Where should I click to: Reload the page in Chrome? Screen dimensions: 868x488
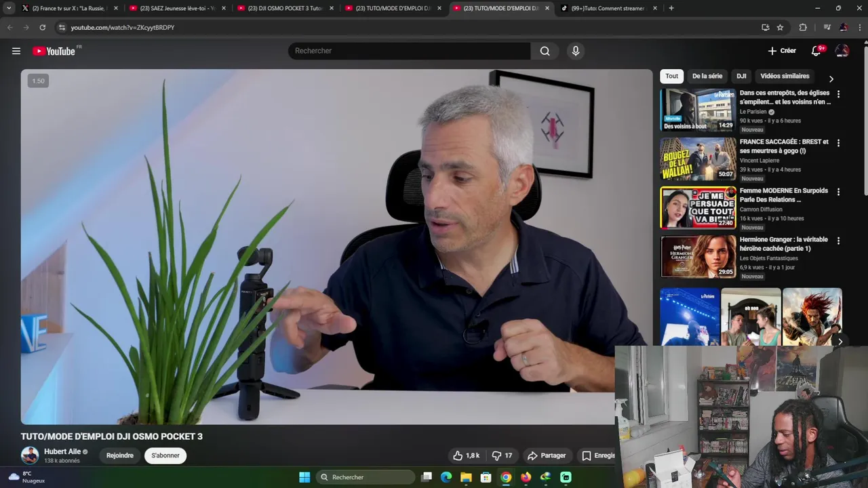coord(42,27)
